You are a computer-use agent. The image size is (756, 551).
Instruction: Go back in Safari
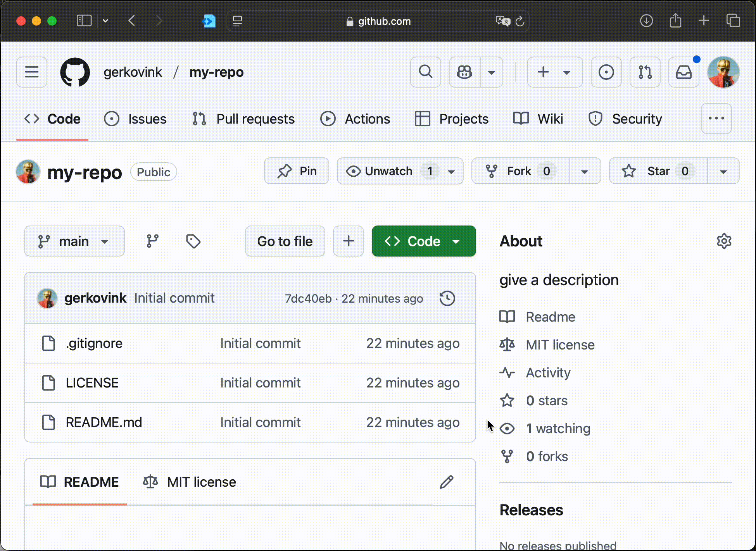coord(132,21)
